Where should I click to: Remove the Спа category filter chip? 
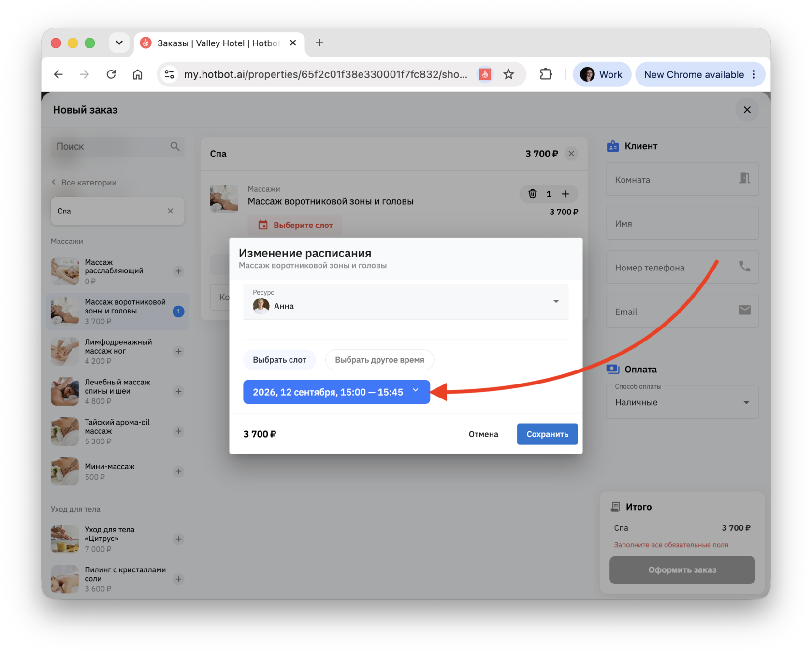point(170,211)
